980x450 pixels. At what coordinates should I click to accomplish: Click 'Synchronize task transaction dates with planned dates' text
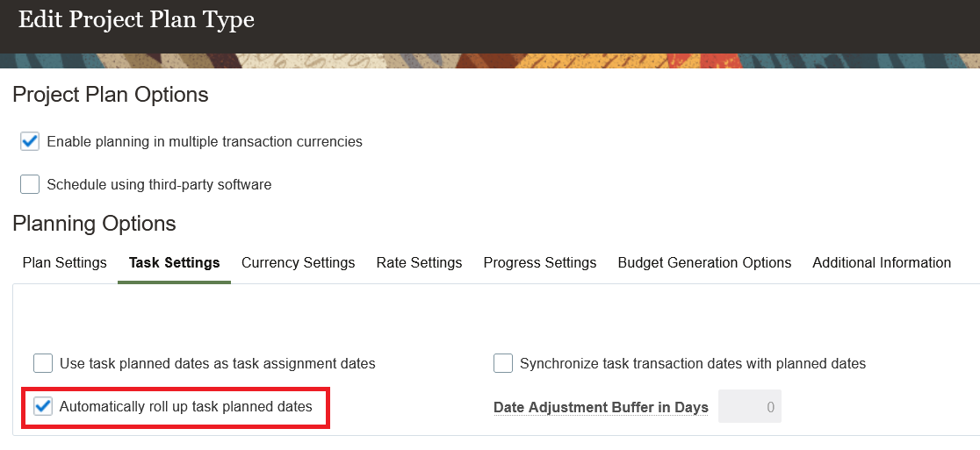click(693, 363)
